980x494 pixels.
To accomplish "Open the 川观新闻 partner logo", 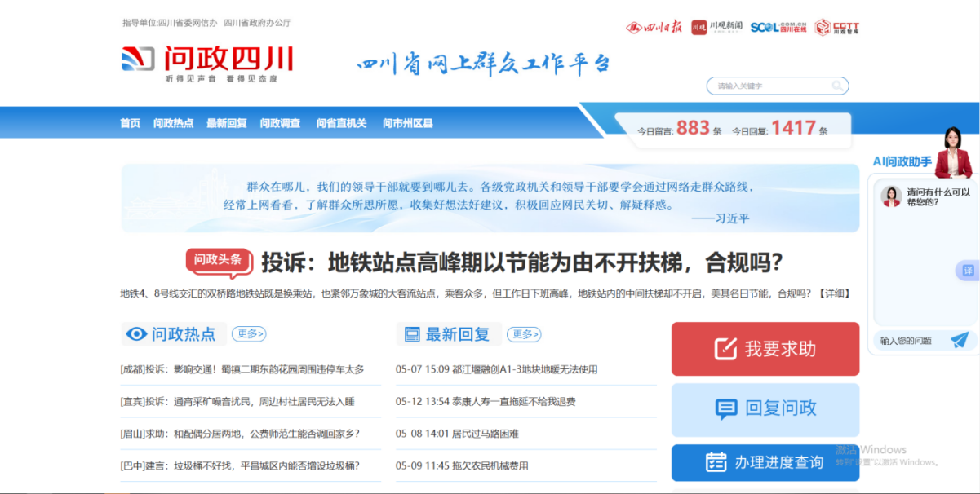I will click(x=716, y=27).
